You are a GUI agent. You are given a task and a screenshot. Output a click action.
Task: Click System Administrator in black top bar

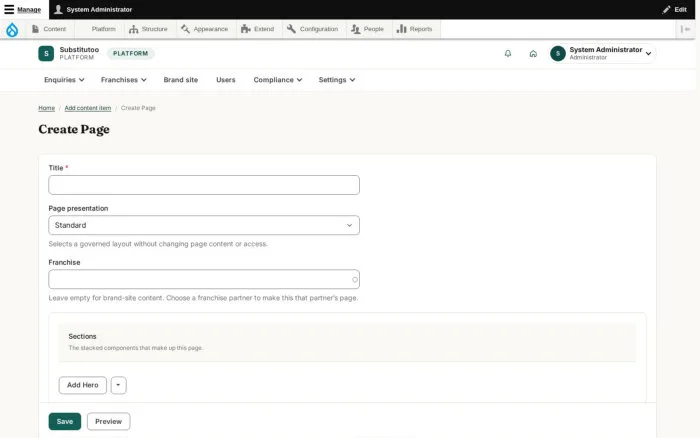click(x=93, y=9)
